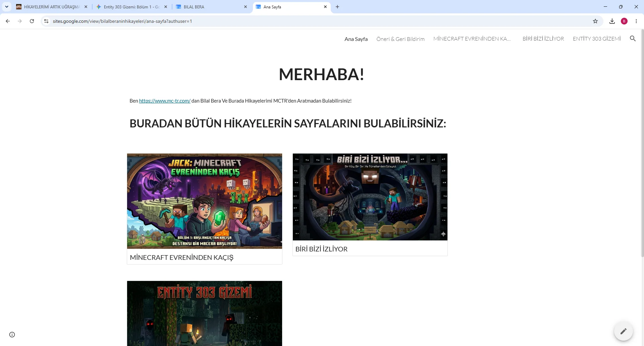Viewport: 644px width, 346px height.
Task: Click the Jack Minecraft Evreninden Kaçış thumbnail
Action: [x=205, y=201]
